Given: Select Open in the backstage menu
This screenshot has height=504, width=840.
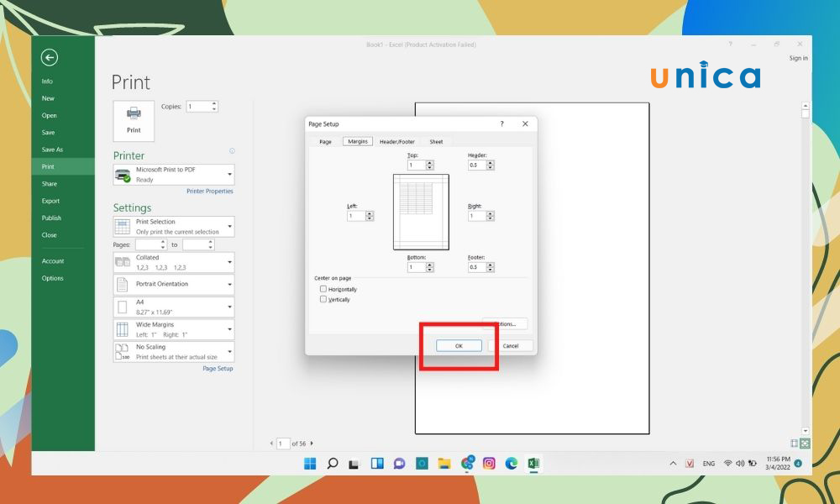Looking at the screenshot, I should point(49,116).
